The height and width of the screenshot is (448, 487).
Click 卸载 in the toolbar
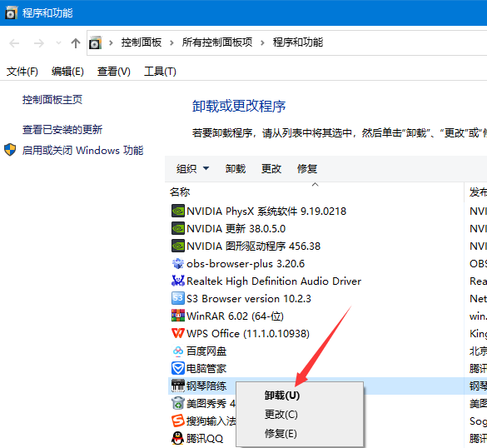pyautogui.click(x=236, y=169)
